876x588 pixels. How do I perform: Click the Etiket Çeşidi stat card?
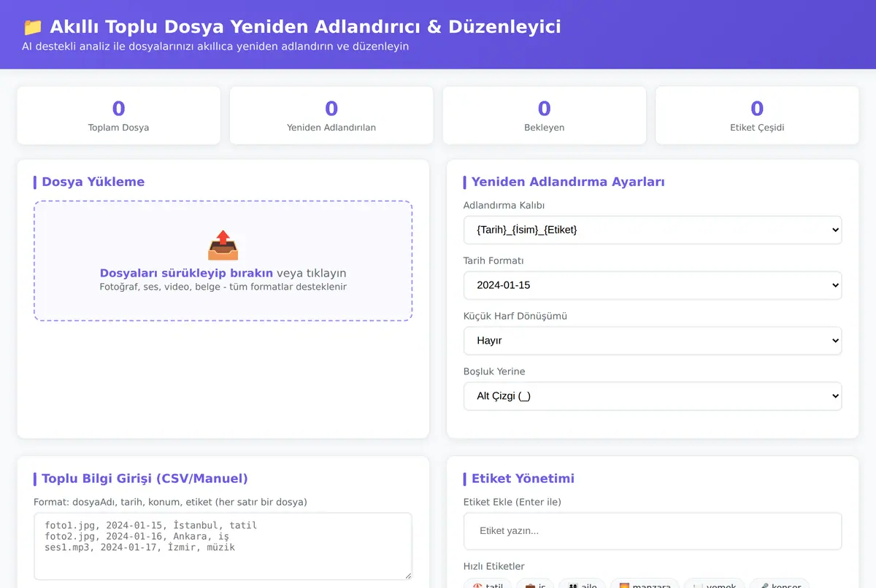click(757, 115)
